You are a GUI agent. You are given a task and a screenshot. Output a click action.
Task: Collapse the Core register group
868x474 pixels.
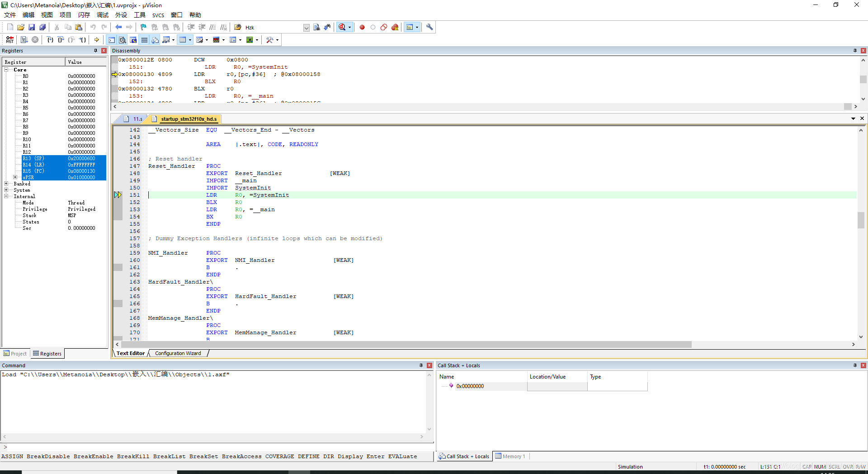(6, 70)
